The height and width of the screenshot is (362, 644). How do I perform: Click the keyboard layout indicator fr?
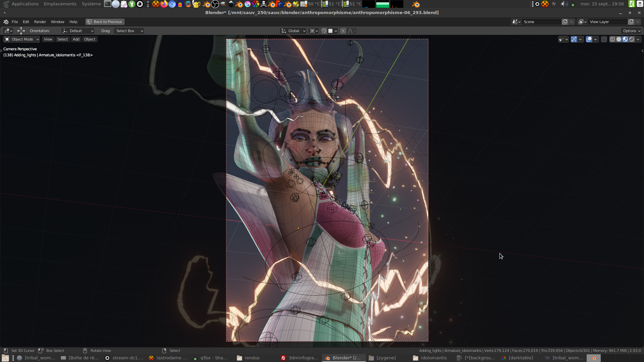[554, 4]
